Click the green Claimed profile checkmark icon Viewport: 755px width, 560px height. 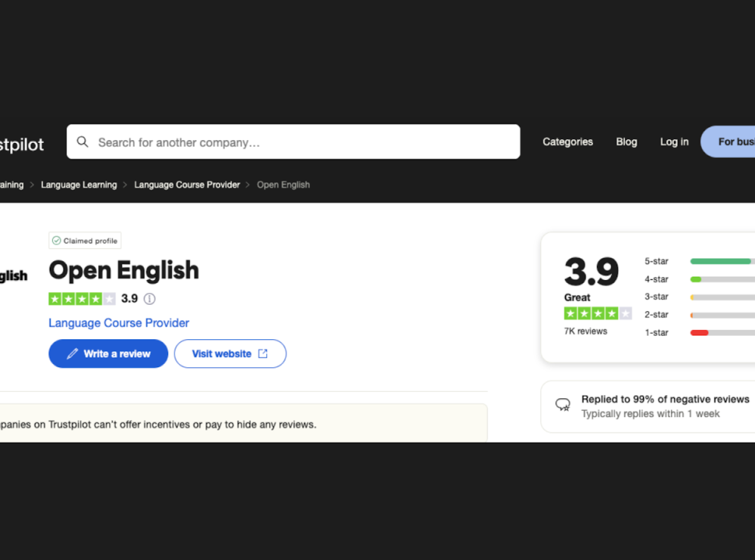coord(56,240)
